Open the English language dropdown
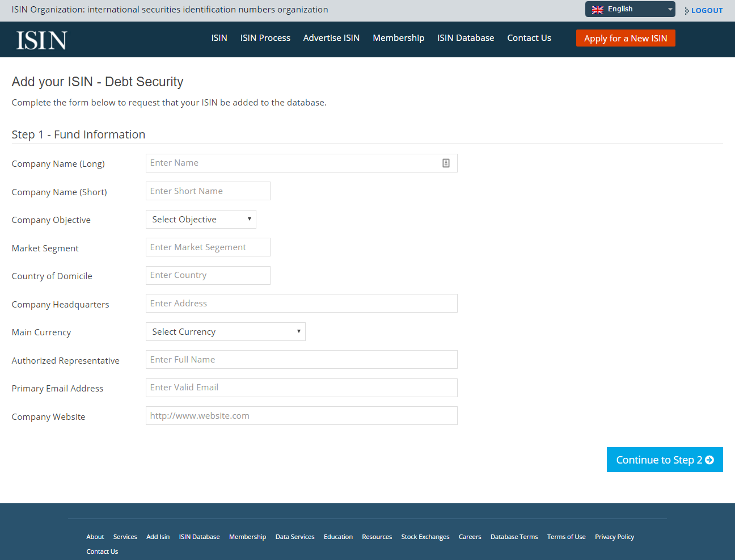Image resolution: width=735 pixels, height=560 pixels. 630,9
